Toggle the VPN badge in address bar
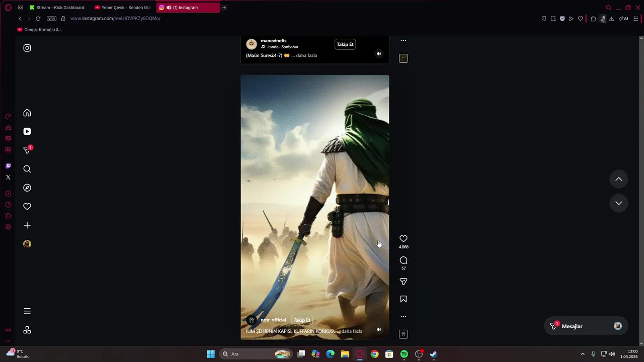Image resolution: width=644 pixels, height=362 pixels. (51, 19)
